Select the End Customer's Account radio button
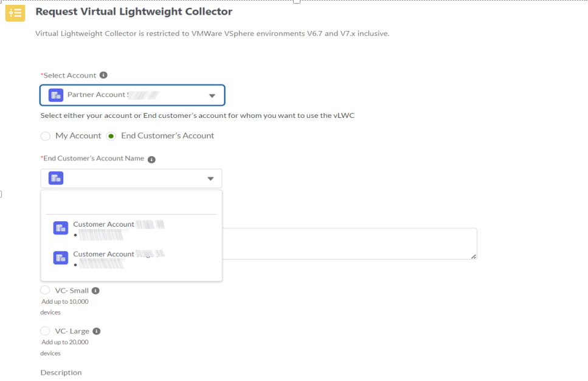Image resolution: width=588 pixels, height=381 pixels. coord(111,136)
